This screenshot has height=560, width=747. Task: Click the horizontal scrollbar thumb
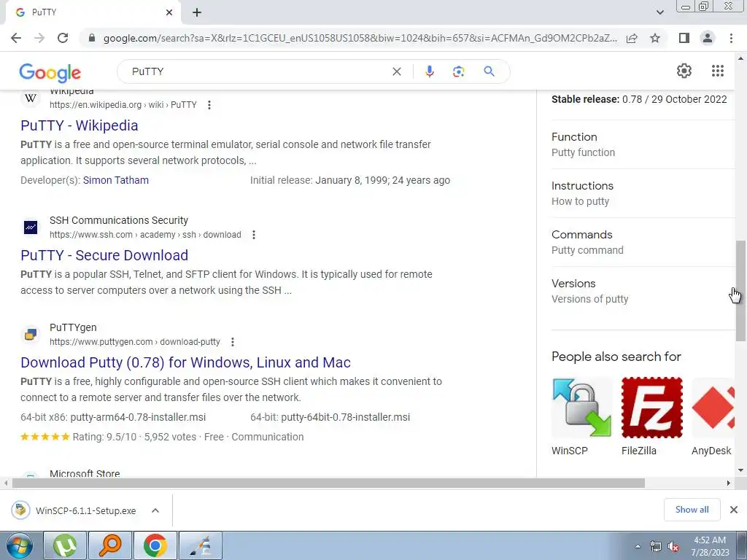[x=328, y=483]
